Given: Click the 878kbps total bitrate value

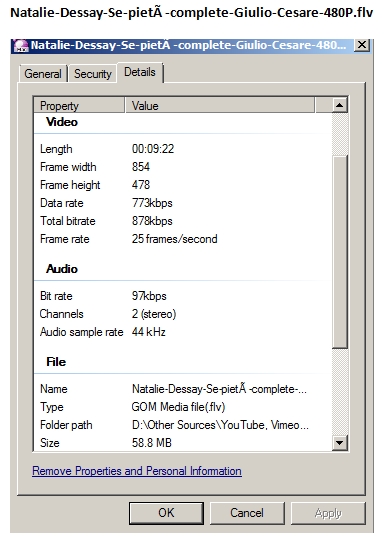Looking at the screenshot, I should [152, 221].
